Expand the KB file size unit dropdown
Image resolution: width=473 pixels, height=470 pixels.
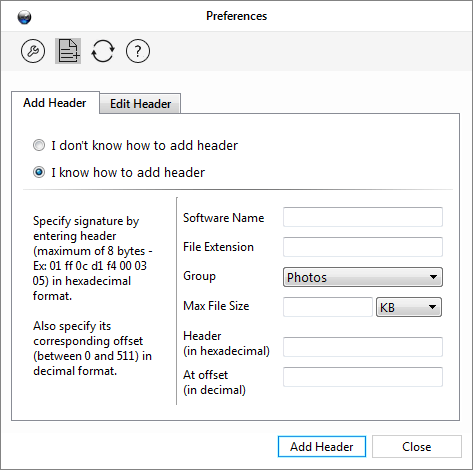tap(409, 307)
